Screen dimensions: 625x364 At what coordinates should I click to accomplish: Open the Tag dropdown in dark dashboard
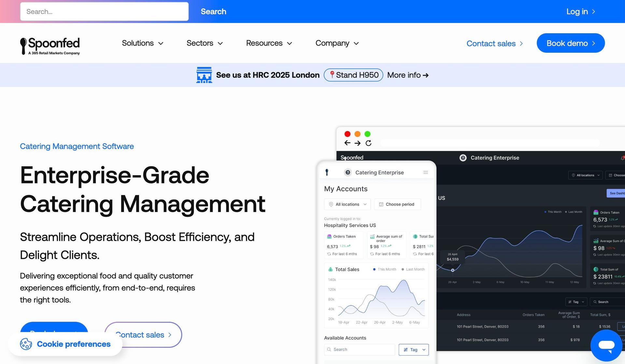pyautogui.click(x=576, y=302)
